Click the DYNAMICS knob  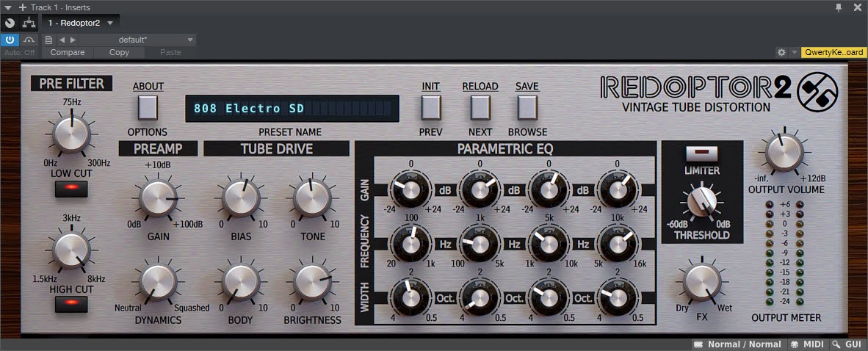point(159,282)
